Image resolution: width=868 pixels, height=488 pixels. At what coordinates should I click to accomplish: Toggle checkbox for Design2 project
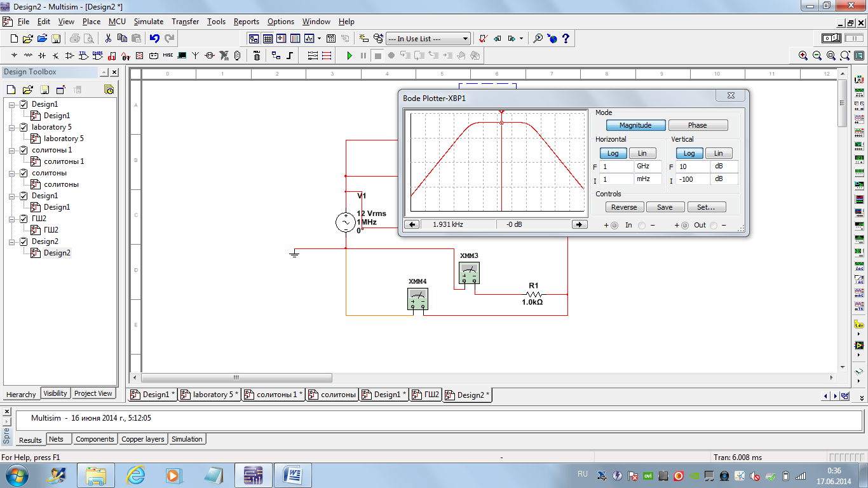tap(24, 241)
